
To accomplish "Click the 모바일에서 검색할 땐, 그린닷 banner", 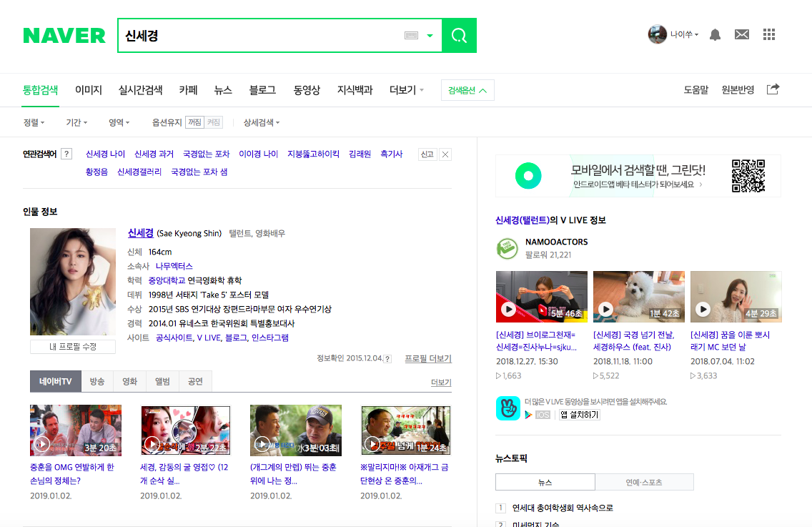I will (x=638, y=176).
